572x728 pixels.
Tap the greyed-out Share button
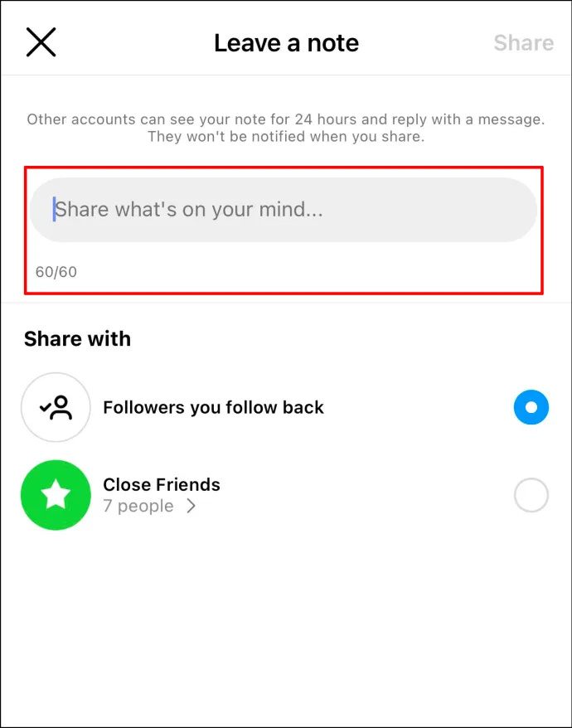tap(523, 43)
